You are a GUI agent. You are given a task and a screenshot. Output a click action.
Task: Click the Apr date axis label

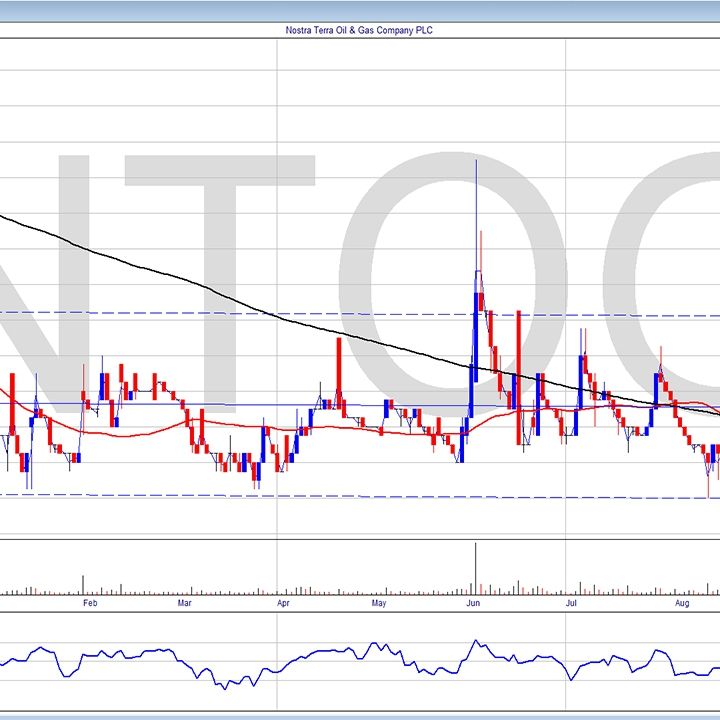click(x=283, y=604)
